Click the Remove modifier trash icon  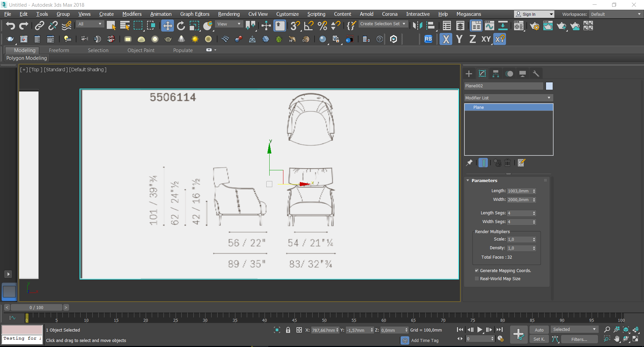pyautogui.click(x=508, y=163)
